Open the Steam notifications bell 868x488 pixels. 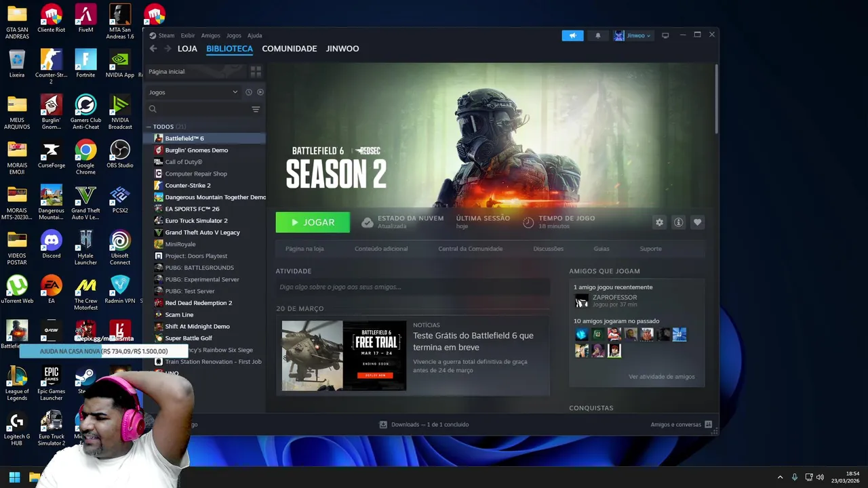tap(597, 35)
